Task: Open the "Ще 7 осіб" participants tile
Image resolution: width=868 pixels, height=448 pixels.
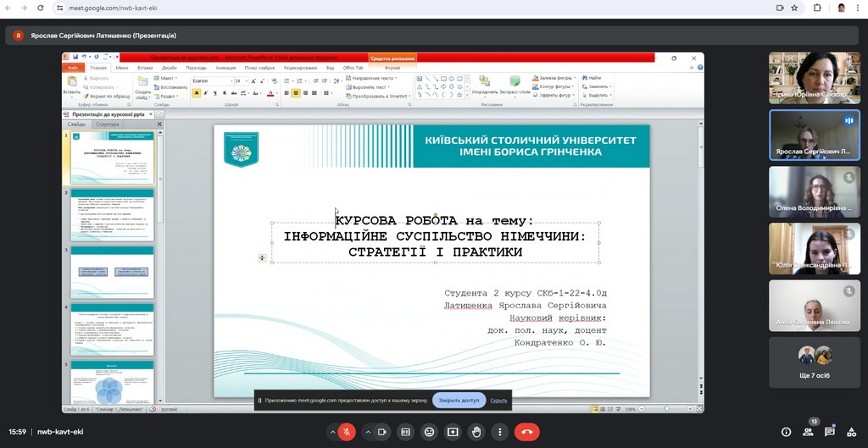Action: [814, 362]
